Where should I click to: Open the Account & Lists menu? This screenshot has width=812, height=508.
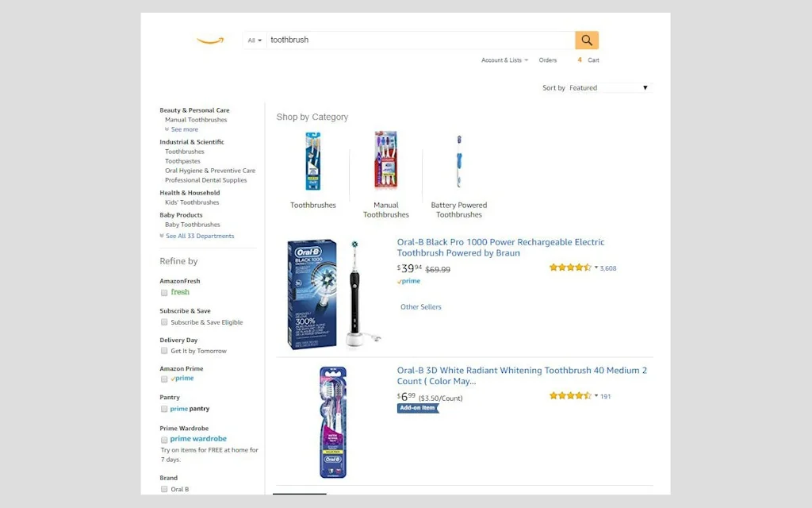(x=504, y=60)
